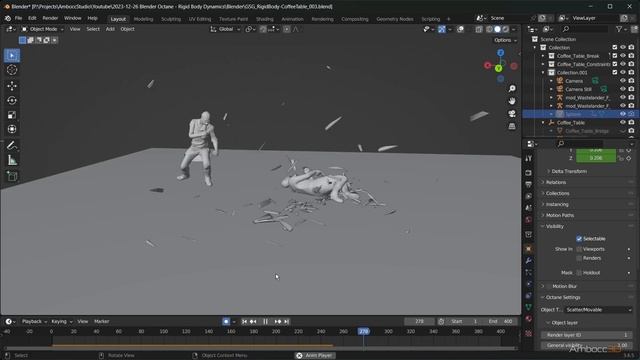640x360 pixels.
Task: Open the Object Mode dropdown
Action: pos(42,29)
